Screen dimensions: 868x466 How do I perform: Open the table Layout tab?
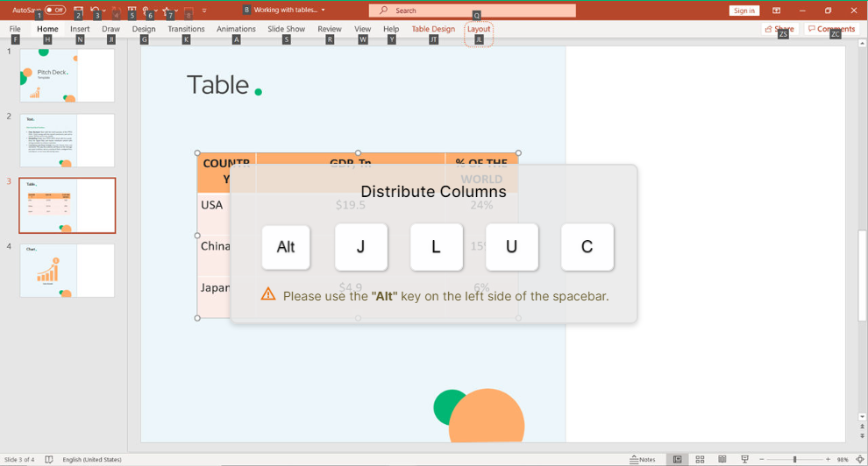[x=479, y=29]
